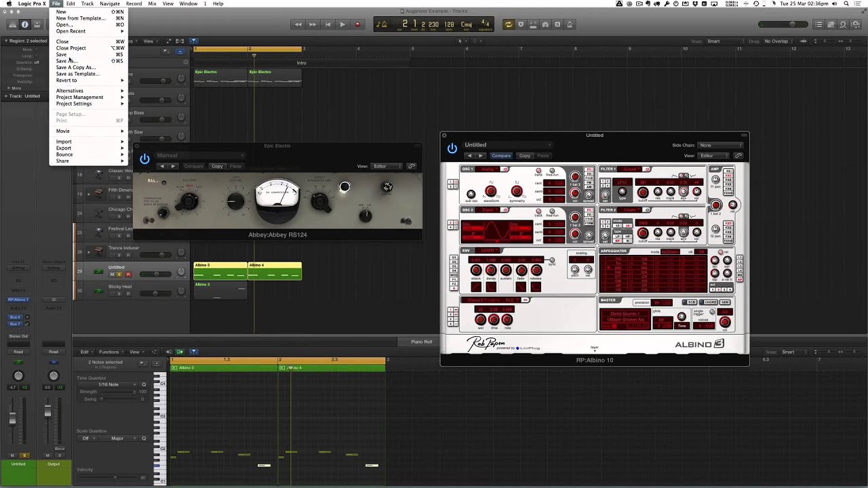Screen dimensions: 868x488
Task: Click the Rewind button in the transport
Action: pos(298,24)
